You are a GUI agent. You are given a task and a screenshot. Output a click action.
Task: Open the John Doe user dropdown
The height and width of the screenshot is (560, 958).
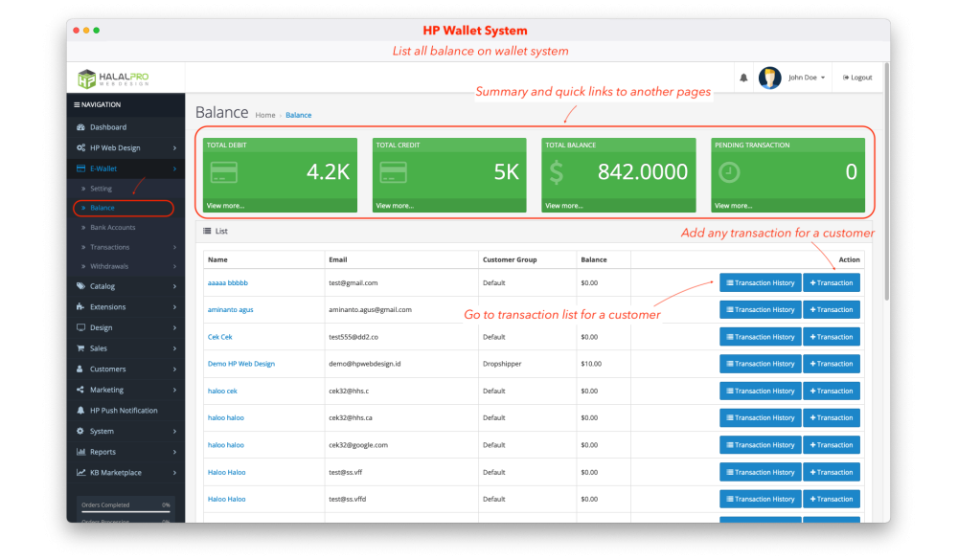click(806, 78)
